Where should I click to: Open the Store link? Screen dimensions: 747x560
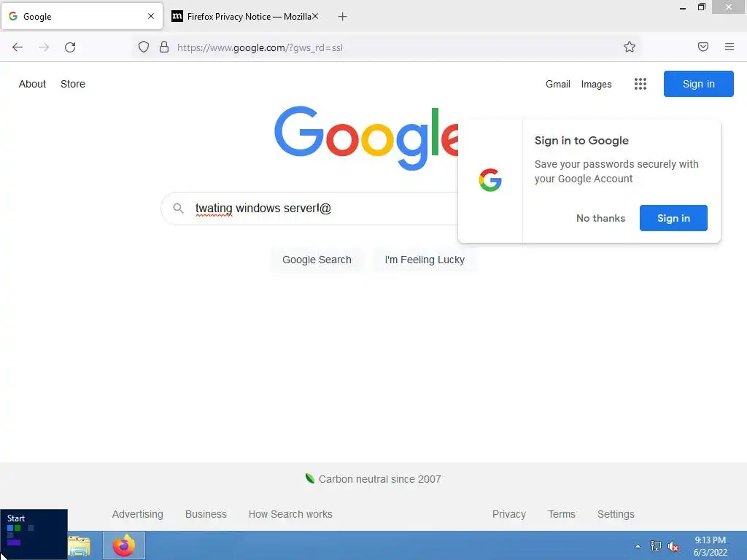point(73,84)
